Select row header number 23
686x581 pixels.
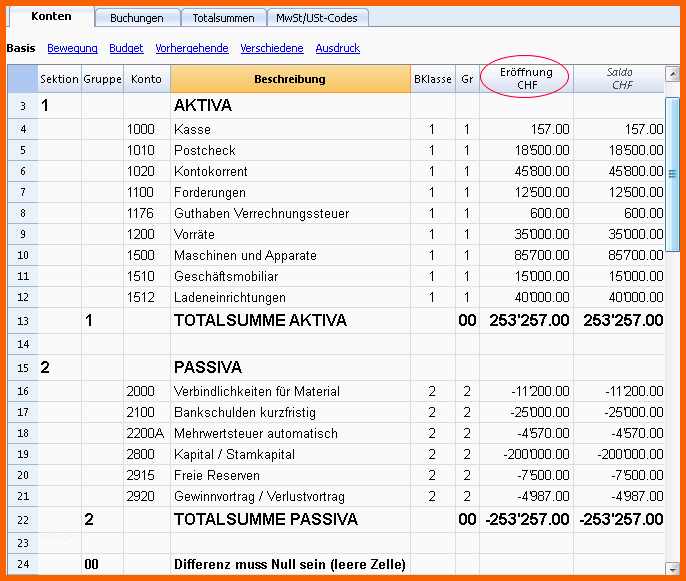(x=23, y=543)
